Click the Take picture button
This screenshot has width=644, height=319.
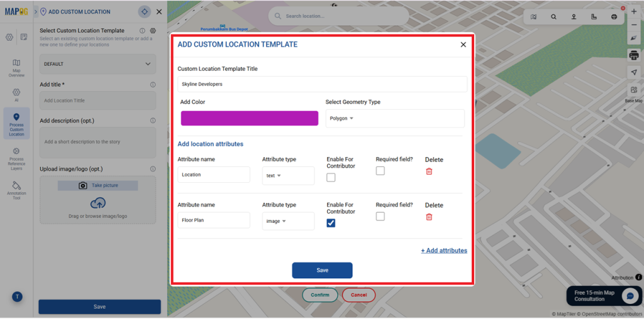tap(97, 186)
